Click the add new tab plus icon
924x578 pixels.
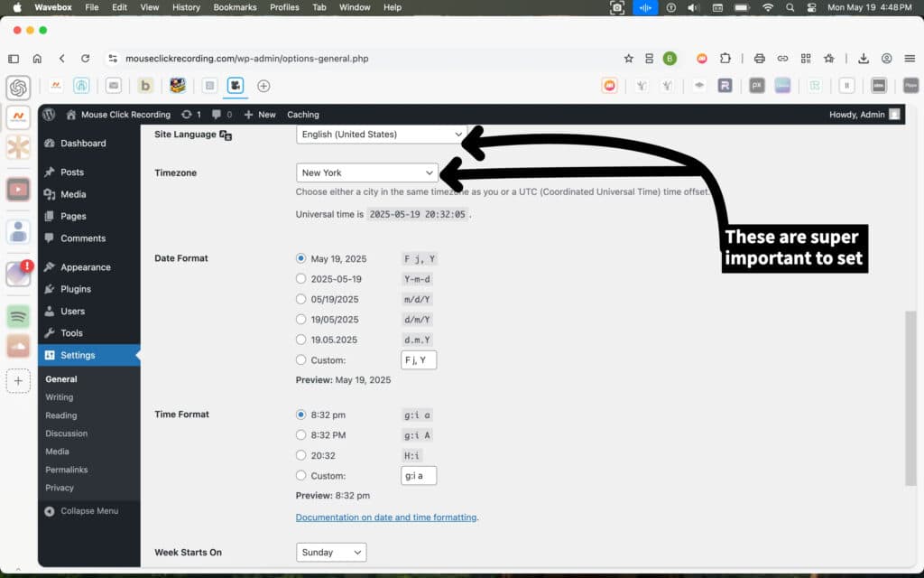point(263,86)
